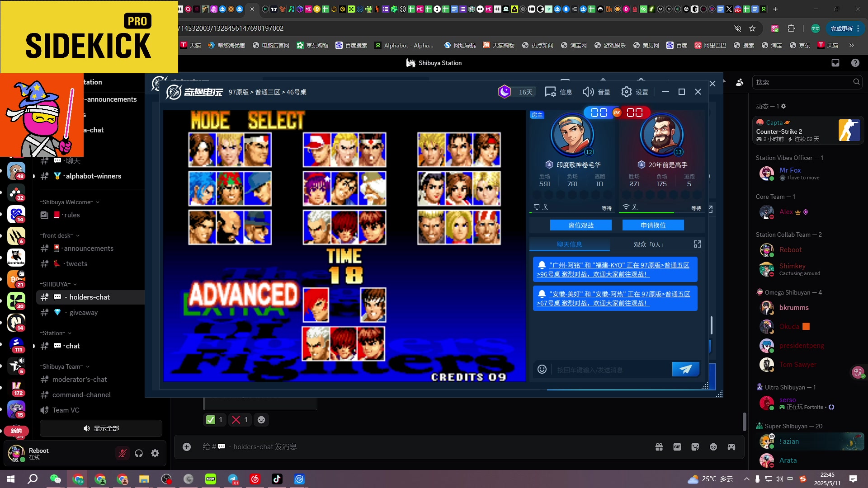Image resolution: width=868 pixels, height=488 pixels.
Task: Open the emoji picker in Discord message bar
Action: [713, 447]
